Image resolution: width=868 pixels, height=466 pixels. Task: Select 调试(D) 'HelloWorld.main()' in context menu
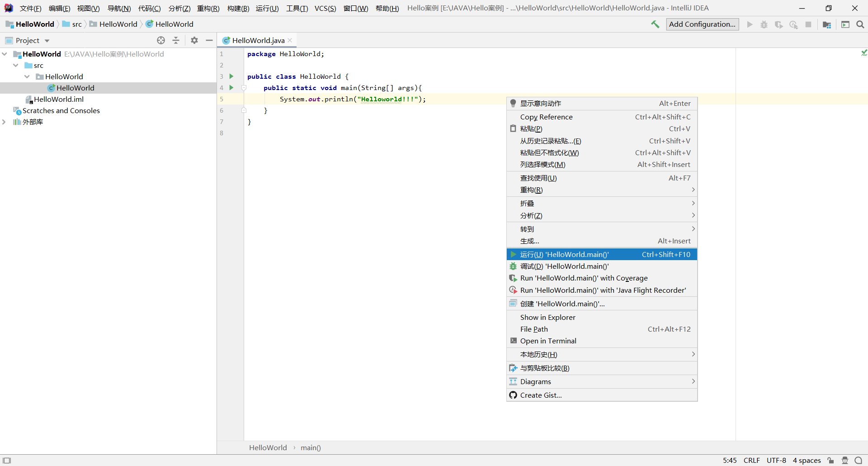coord(602,266)
